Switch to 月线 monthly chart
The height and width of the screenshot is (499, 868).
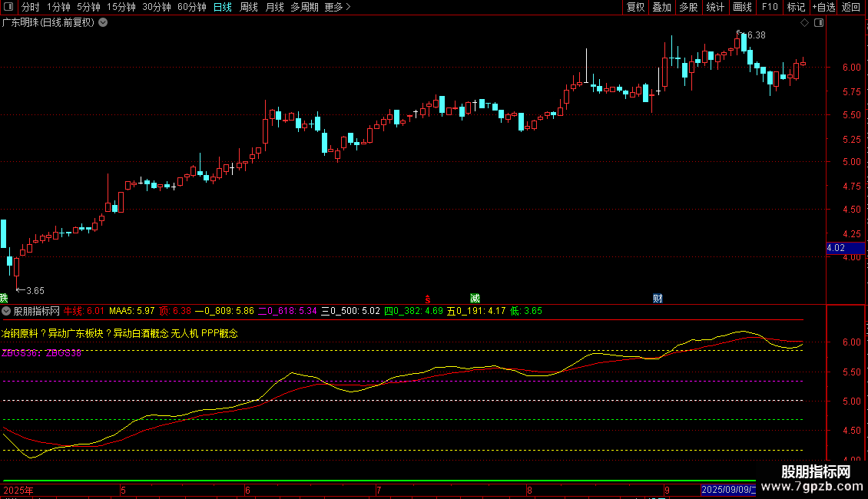point(274,7)
